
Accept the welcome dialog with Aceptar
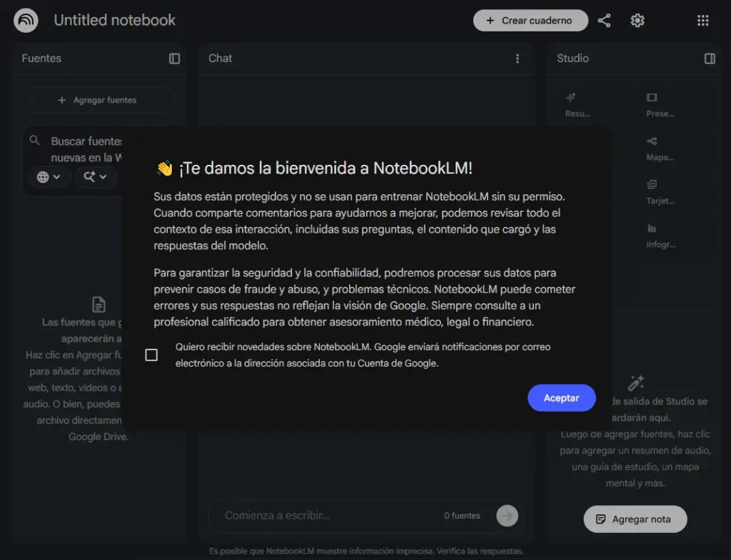pyautogui.click(x=561, y=398)
